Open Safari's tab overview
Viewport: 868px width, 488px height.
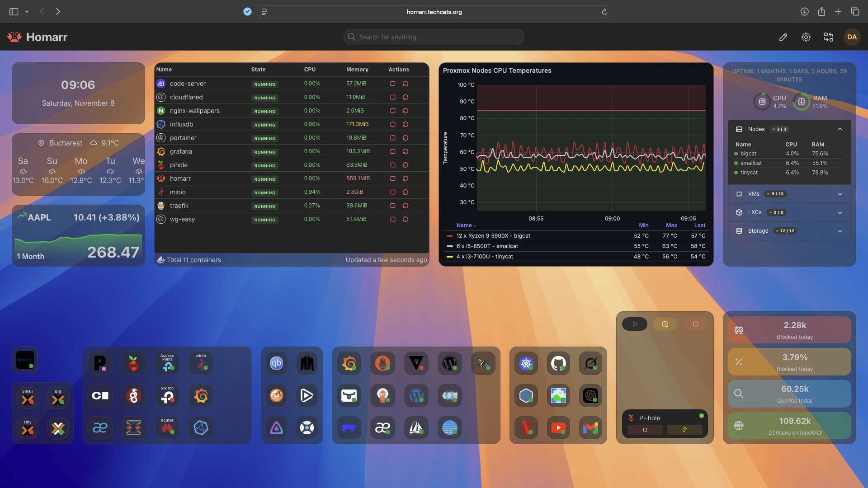(x=855, y=12)
